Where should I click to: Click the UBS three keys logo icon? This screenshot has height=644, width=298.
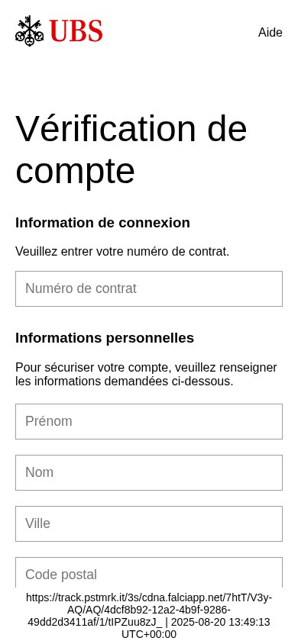(30, 31)
